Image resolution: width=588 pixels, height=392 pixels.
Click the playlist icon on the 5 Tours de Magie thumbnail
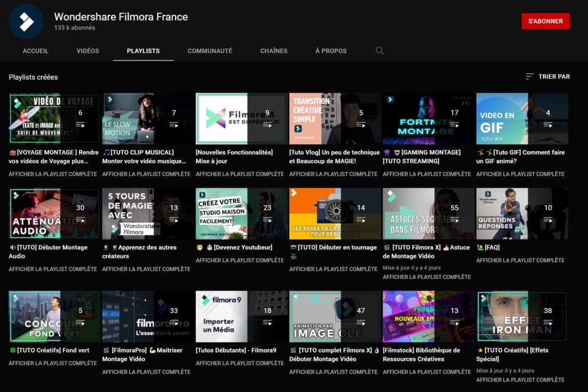click(174, 220)
